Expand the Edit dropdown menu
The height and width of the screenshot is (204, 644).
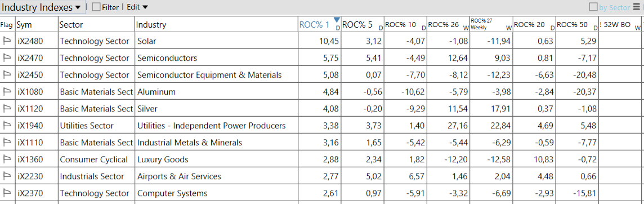pyautogui.click(x=137, y=7)
